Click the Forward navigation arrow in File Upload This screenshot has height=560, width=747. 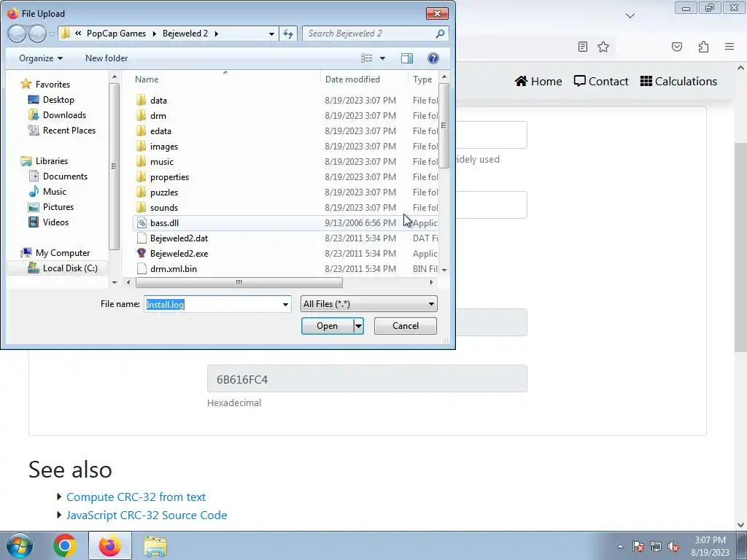(x=37, y=34)
